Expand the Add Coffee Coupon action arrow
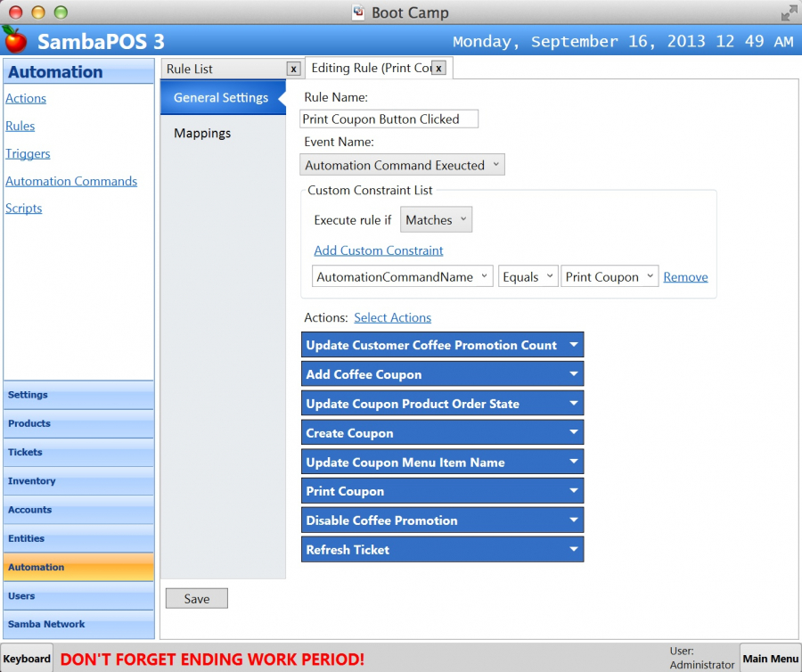The height and width of the screenshot is (672, 802). (574, 374)
